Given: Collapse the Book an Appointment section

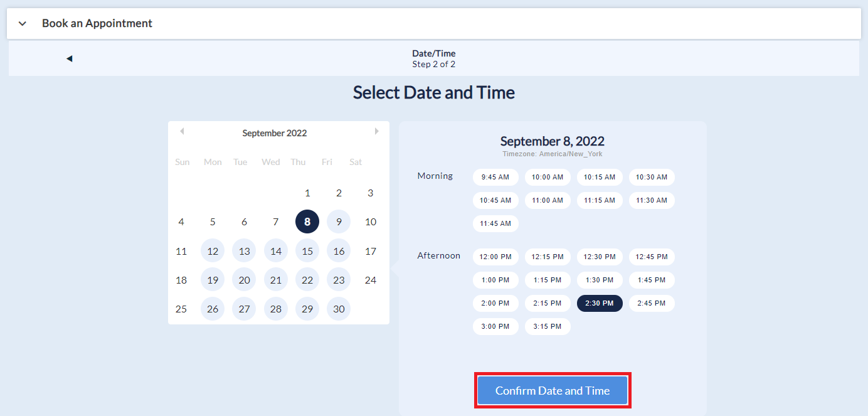Looking at the screenshot, I should click(x=23, y=24).
